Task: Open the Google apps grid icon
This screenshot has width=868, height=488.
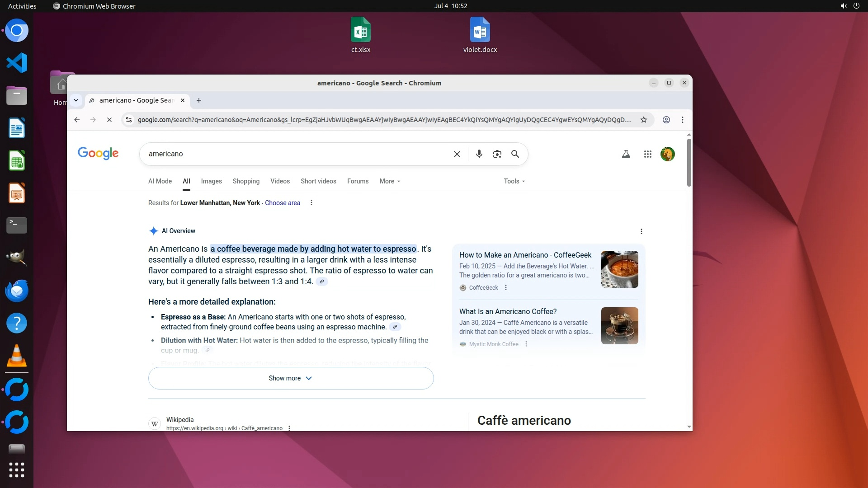Action: coord(647,154)
